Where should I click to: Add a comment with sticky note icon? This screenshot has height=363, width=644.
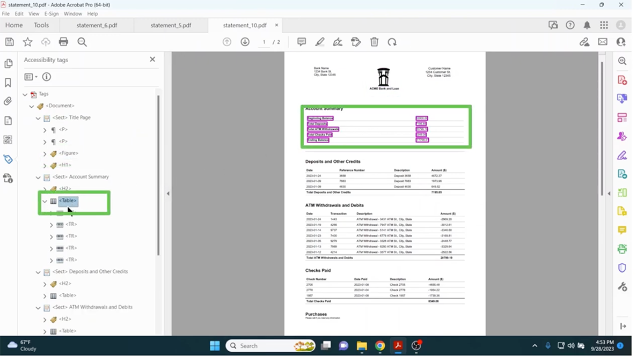click(302, 42)
